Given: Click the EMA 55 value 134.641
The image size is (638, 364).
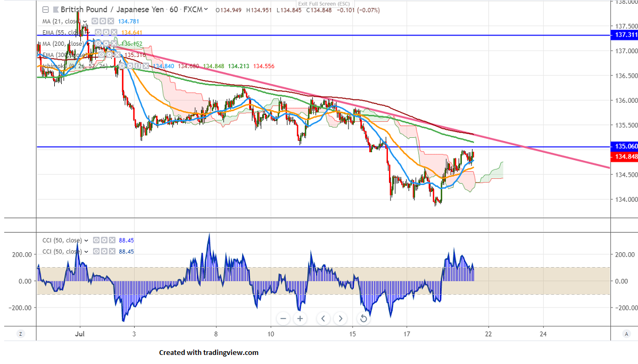Looking at the screenshot, I should tap(132, 32).
